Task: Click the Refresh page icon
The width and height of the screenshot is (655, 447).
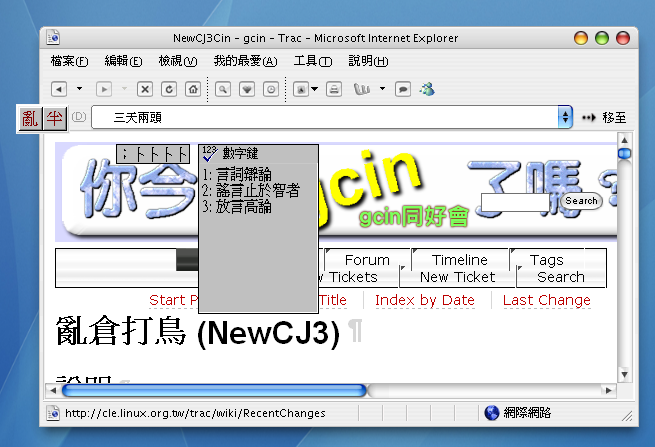Action: coord(168,89)
